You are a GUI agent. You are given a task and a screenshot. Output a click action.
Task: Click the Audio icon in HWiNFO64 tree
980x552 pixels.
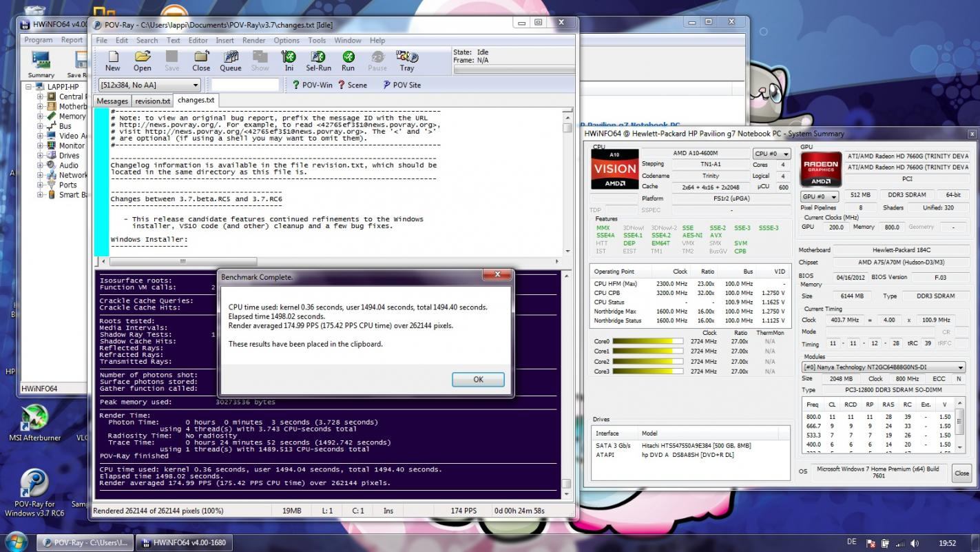(x=52, y=165)
